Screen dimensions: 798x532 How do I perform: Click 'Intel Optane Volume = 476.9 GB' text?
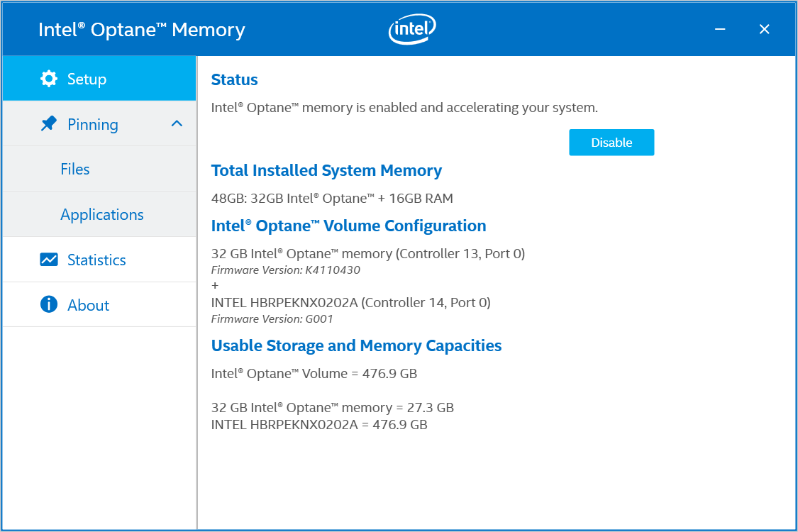click(314, 374)
